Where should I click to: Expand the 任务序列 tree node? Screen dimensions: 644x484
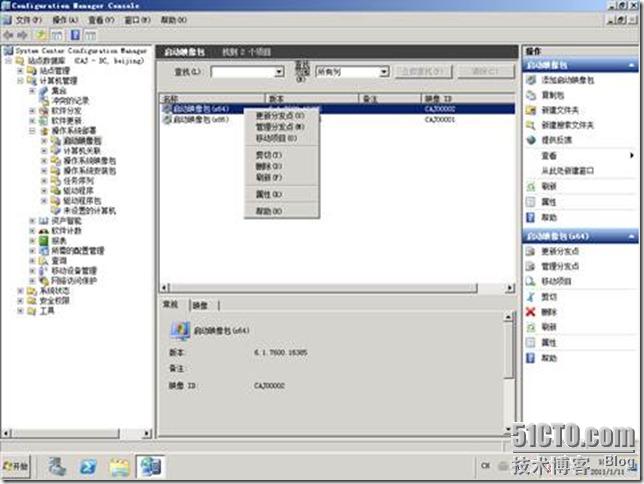[x=44, y=181]
